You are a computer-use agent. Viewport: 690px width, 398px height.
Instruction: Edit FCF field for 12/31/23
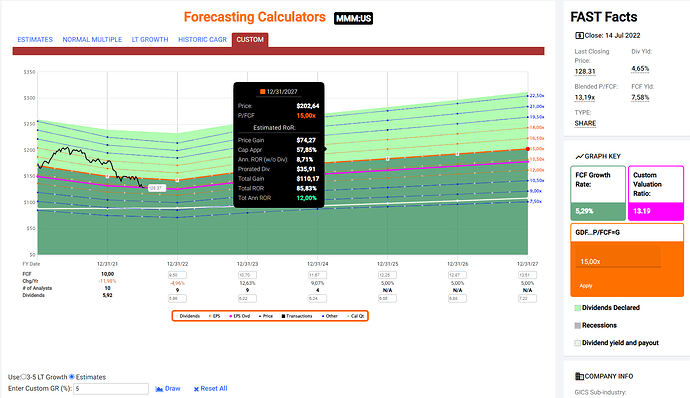247,275
